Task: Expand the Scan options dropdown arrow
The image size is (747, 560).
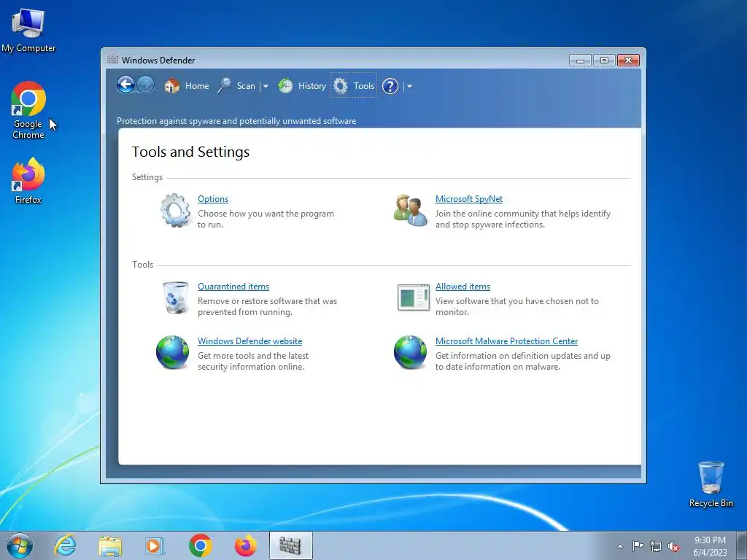Action: [266, 86]
